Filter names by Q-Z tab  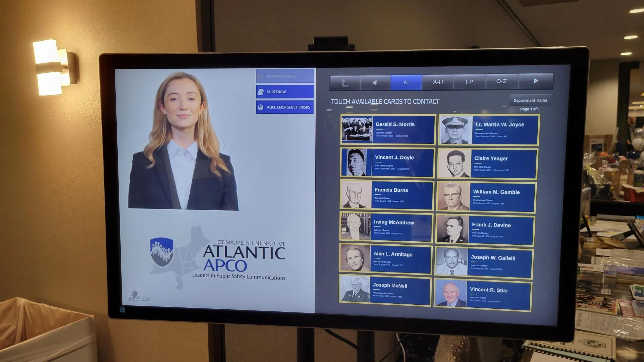point(501,81)
